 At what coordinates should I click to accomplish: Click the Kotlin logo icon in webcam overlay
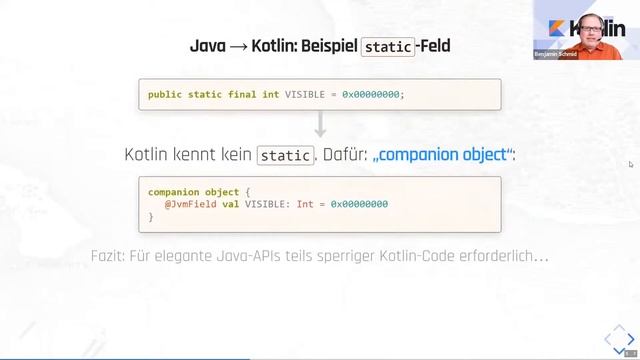coord(557,28)
